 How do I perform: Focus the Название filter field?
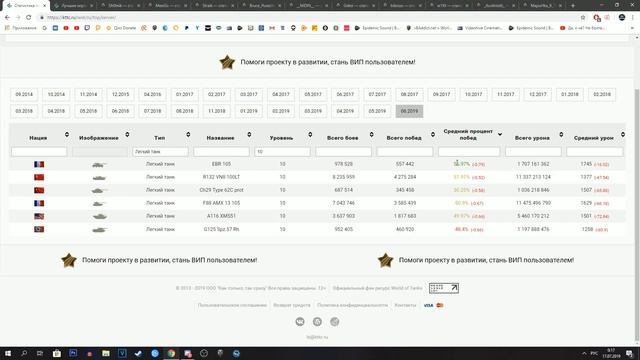tap(221, 152)
